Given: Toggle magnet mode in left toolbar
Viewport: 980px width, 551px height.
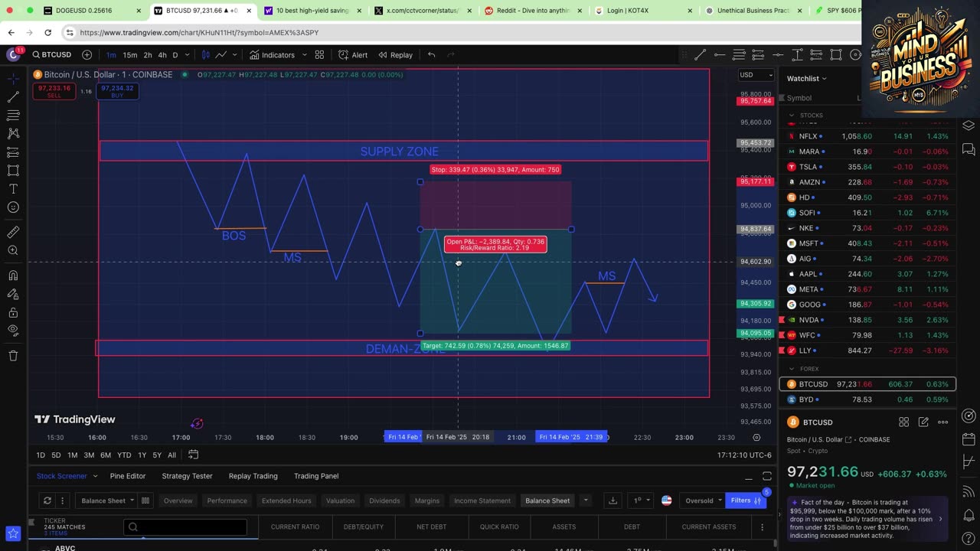Looking at the screenshot, I should 13,275.
